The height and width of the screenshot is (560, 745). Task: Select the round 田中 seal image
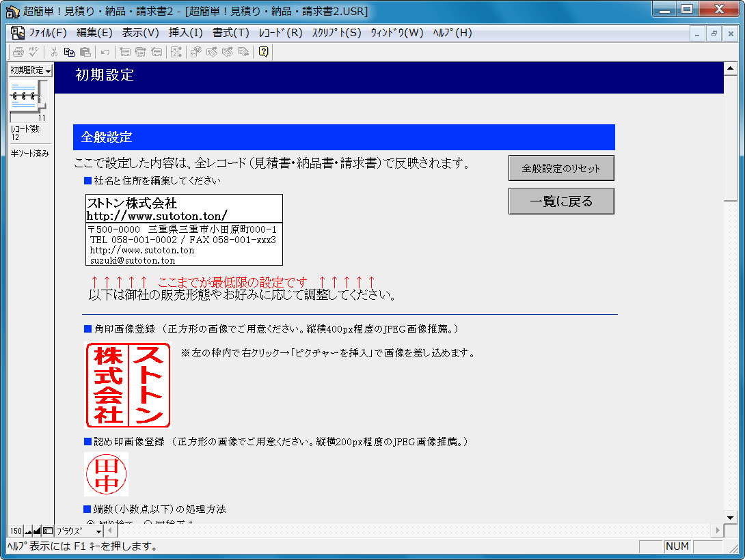coord(107,474)
